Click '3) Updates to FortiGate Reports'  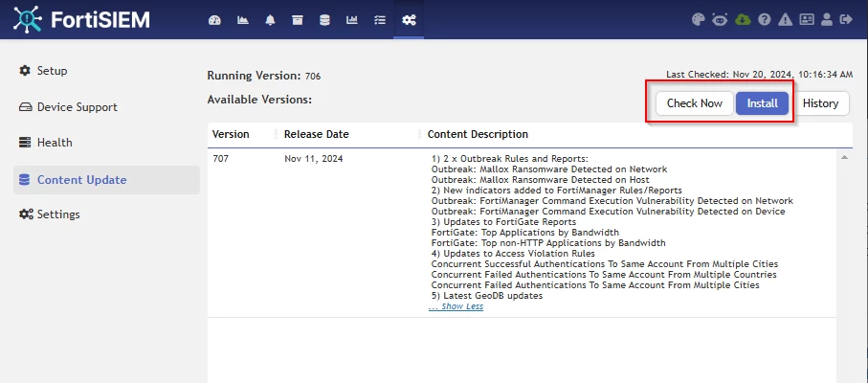pos(503,222)
